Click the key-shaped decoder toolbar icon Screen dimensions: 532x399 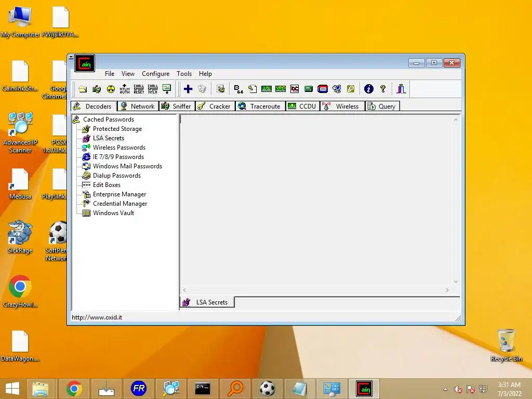351,89
